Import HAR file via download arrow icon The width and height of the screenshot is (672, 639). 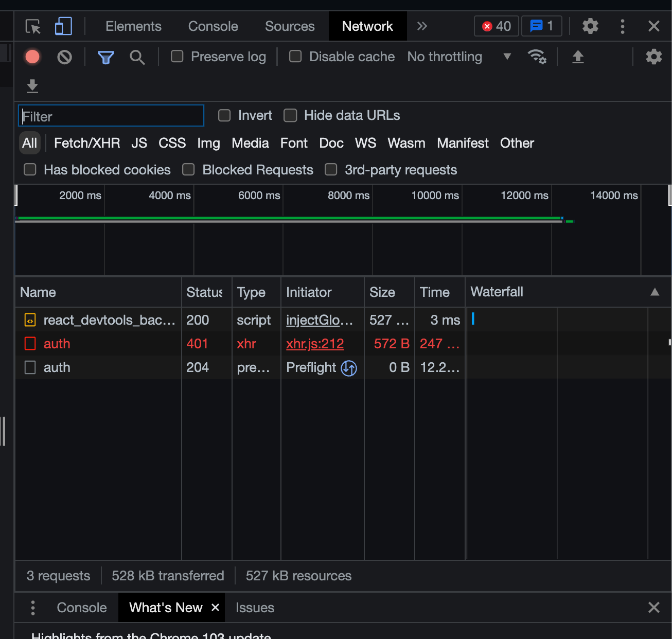[32, 86]
